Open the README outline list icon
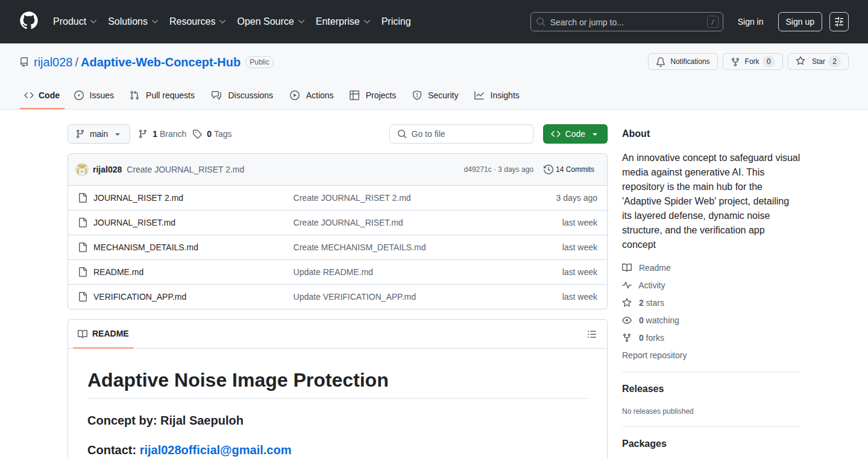Viewport: 868px width, 459px height. (592, 334)
